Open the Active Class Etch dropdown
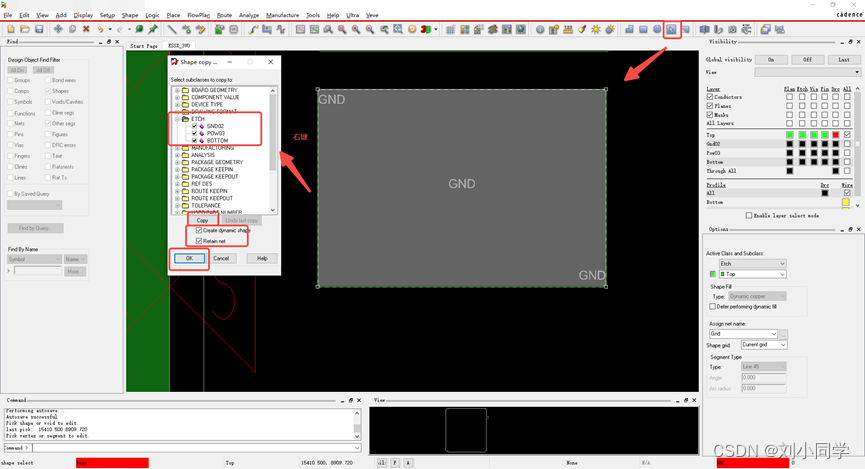The width and height of the screenshot is (865, 469). 781,264
